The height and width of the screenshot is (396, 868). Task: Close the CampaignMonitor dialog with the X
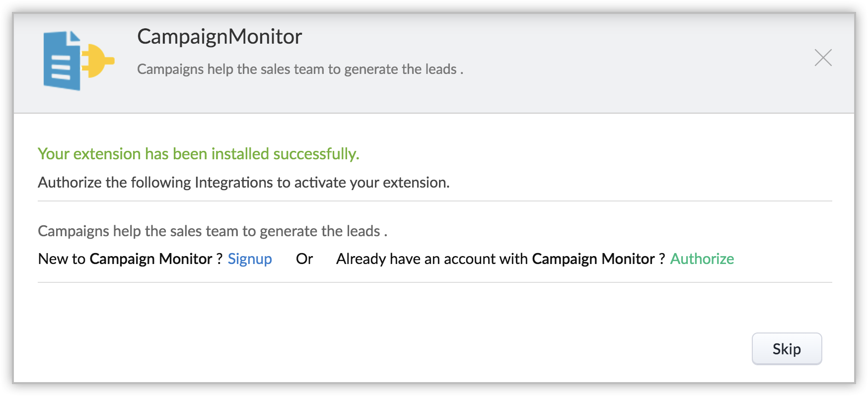point(823,58)
